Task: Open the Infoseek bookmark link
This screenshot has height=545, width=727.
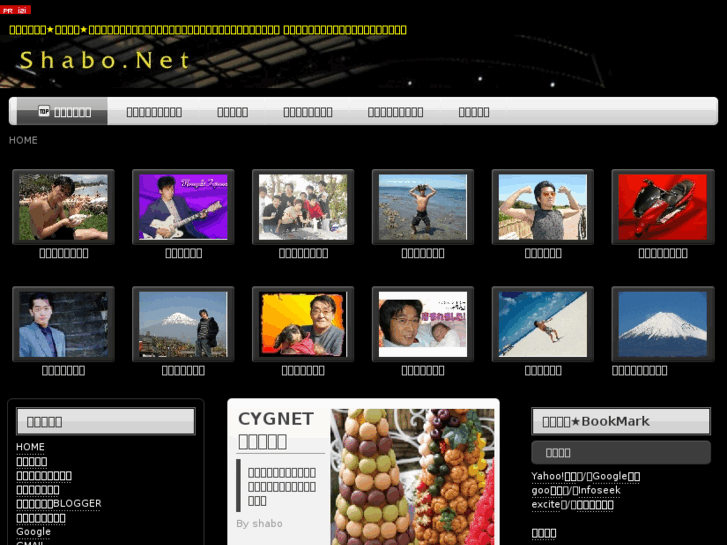Action: 599,490
